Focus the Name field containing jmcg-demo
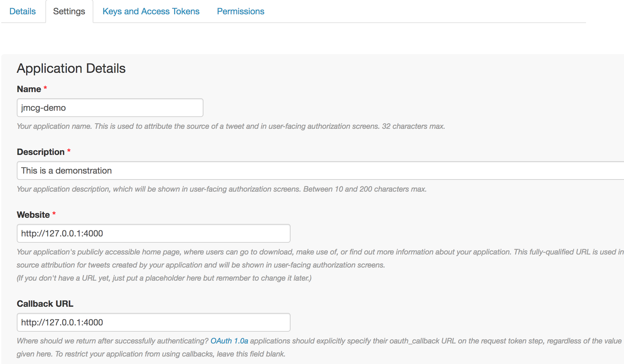The height and width of the screenshot is (364, 624). coord(110,108)
